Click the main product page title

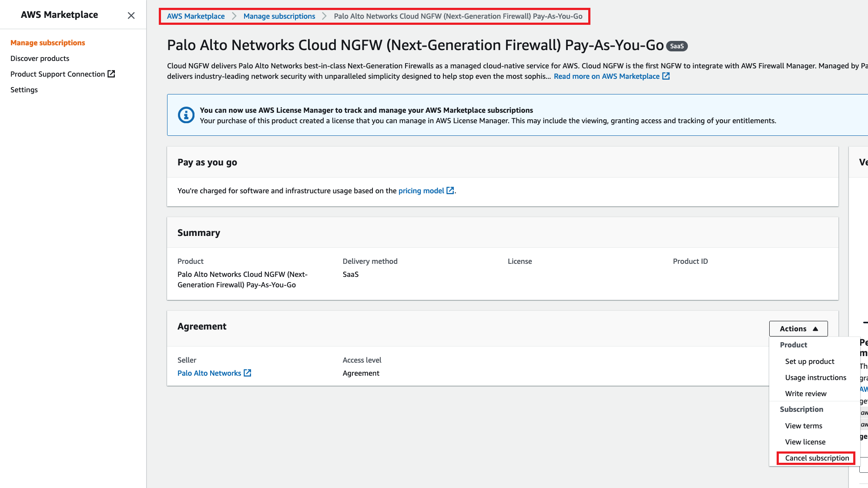pos(416,45)
